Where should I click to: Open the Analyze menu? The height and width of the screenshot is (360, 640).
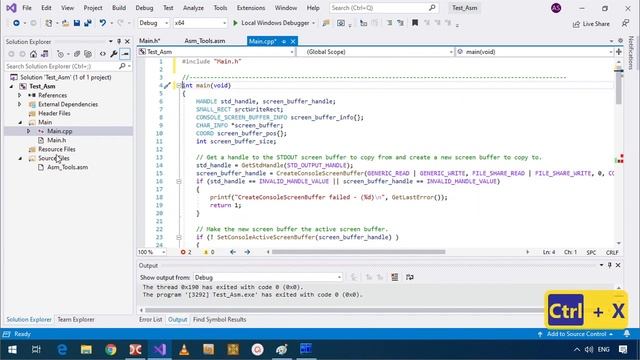pyautogui.click(x=193, y=8)
